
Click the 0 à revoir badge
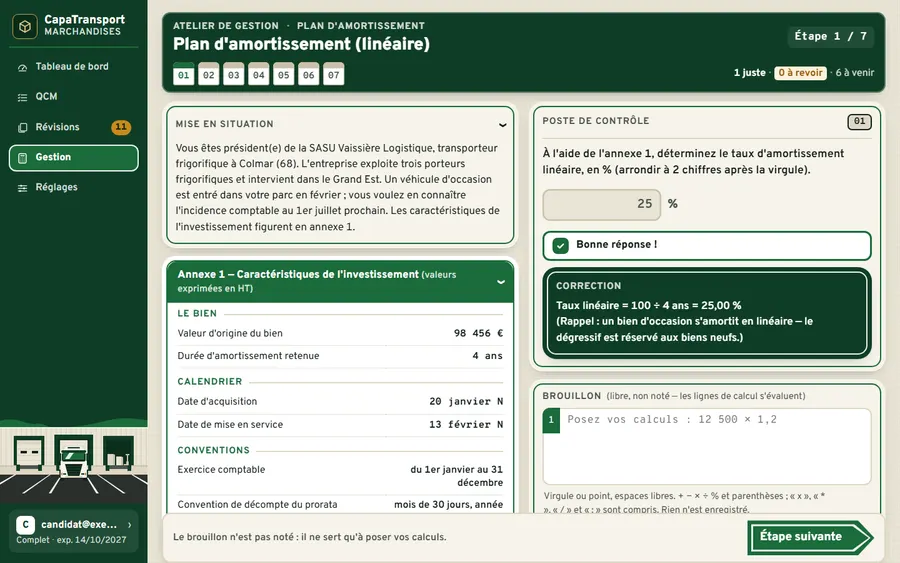800,73
